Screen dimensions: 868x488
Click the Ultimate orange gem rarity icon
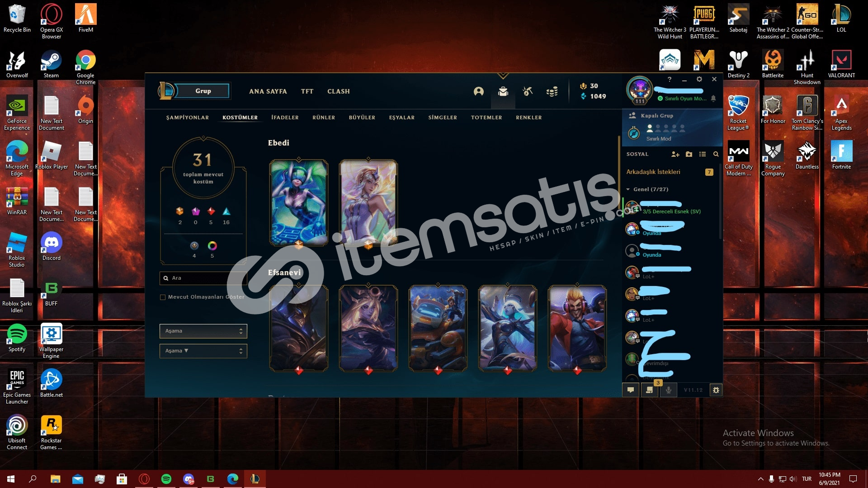[x=180, y=211]
